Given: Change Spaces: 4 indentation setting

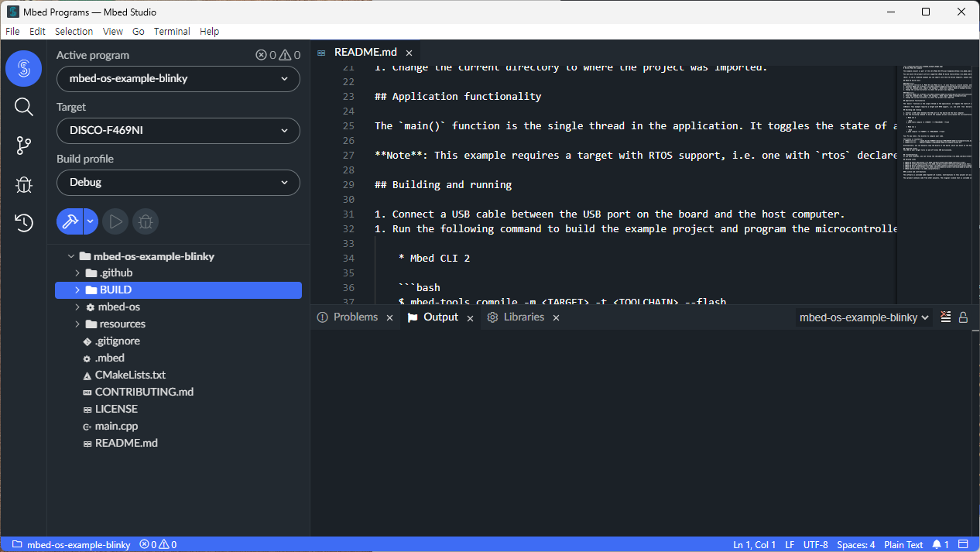Looking at the screenshot, I should tap(856, 544).
